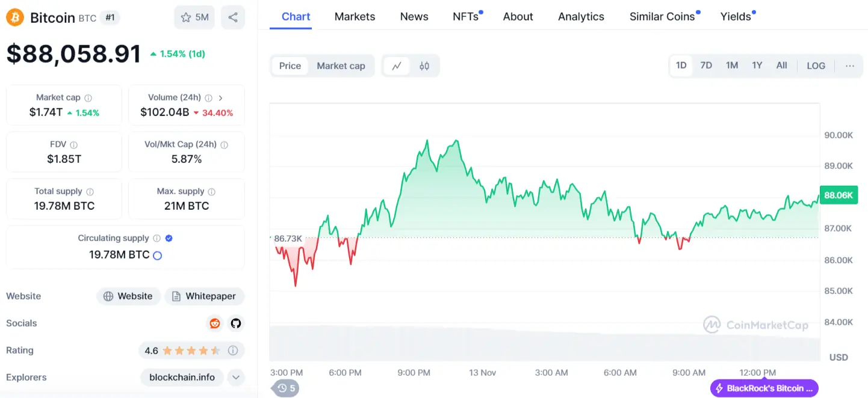Click the blue verified badge near Circulating supply
Viewport: 868px width, 398px height.
click(169, 238)
